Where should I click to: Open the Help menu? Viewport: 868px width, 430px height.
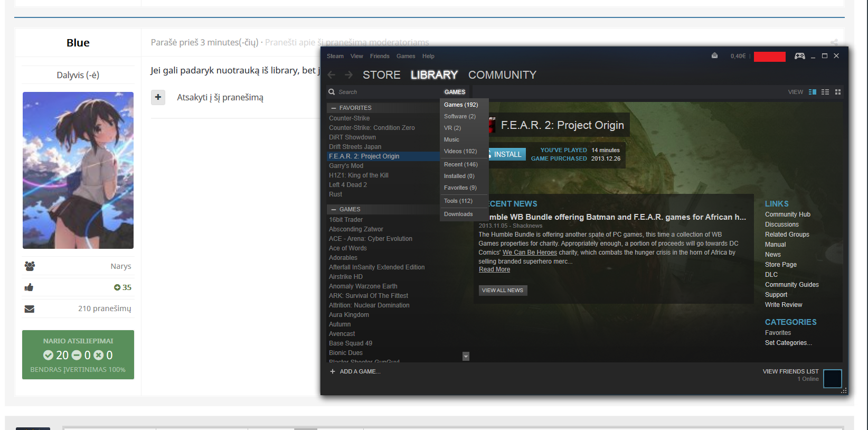[x=428, y=56]
